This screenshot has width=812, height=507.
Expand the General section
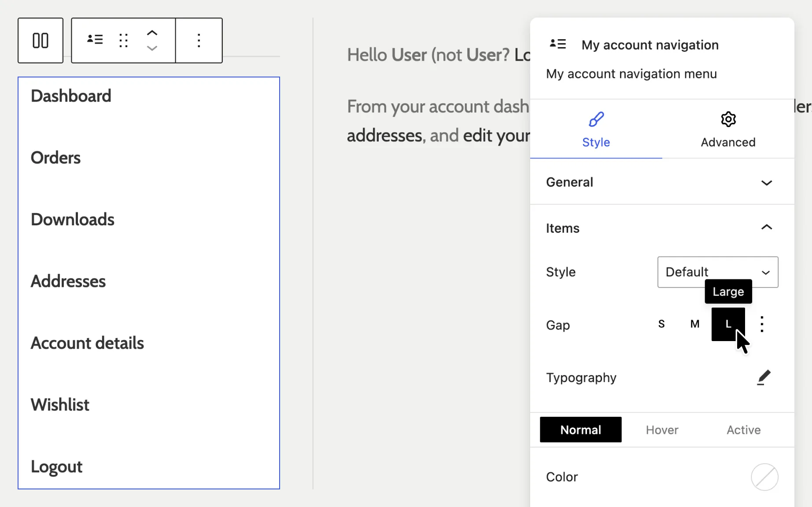pyautogui.click(x=662, y=182)
